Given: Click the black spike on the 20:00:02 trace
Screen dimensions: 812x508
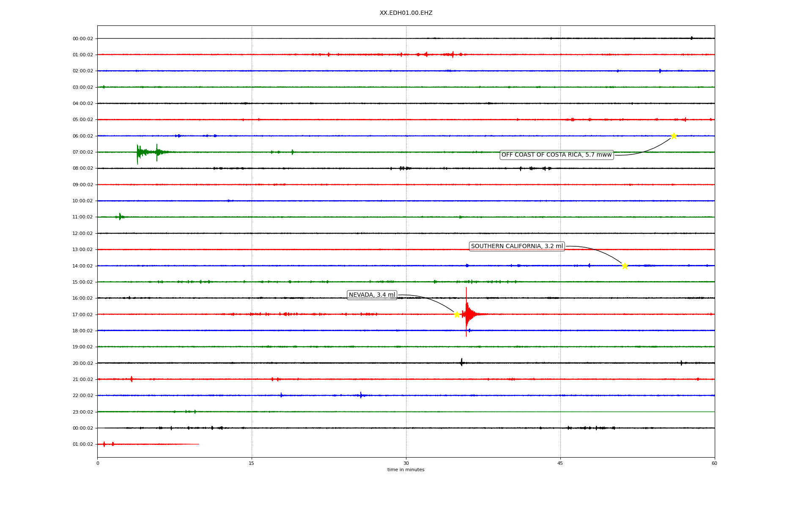Looking at the screenshot, I should [x=461, y=362].
